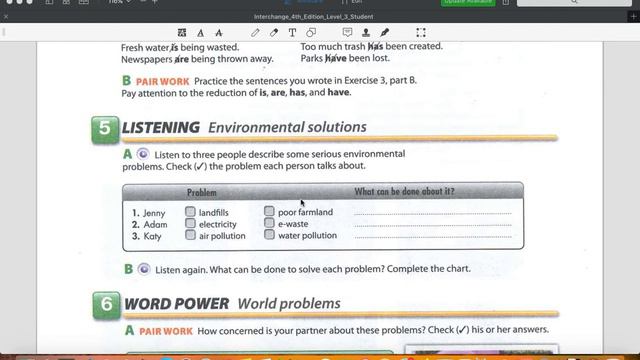Click the audio icon for Listening part B
The image size is (640, 360).
coord(144,269)
